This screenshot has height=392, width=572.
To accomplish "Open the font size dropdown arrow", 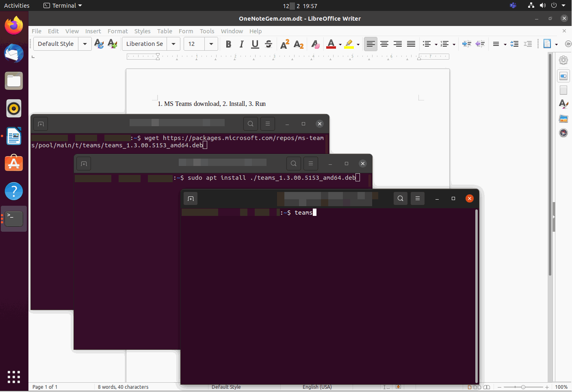I will pyautogui.click(x=211, y=44).
